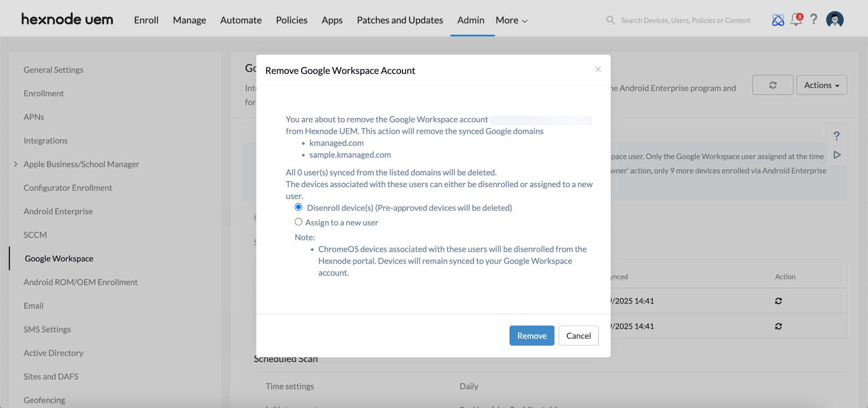The width and height of the screenshot is (868, 408).
Task: Open the Manage tab
Action: click(x=189, y=20)
